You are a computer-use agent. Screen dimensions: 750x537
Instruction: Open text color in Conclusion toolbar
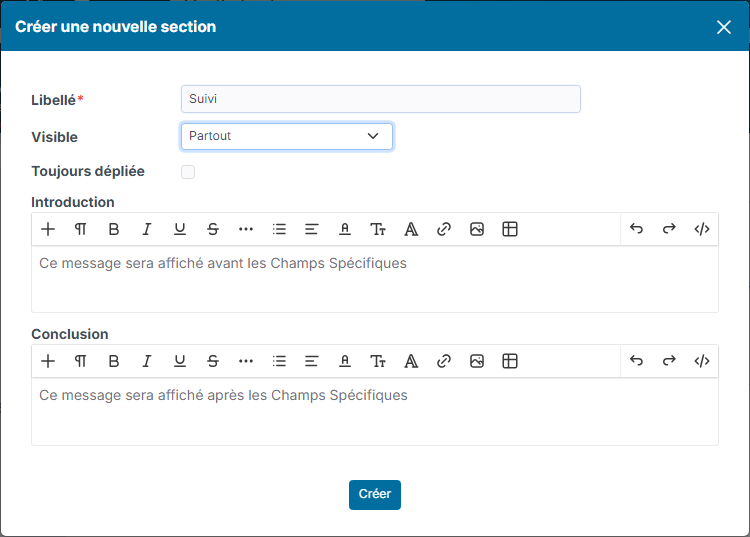coord(345,361)
